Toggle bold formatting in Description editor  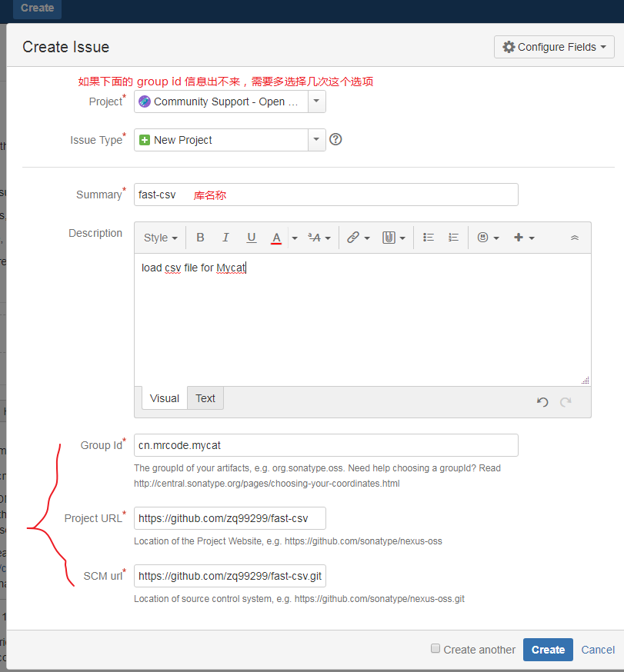point(200,238)
